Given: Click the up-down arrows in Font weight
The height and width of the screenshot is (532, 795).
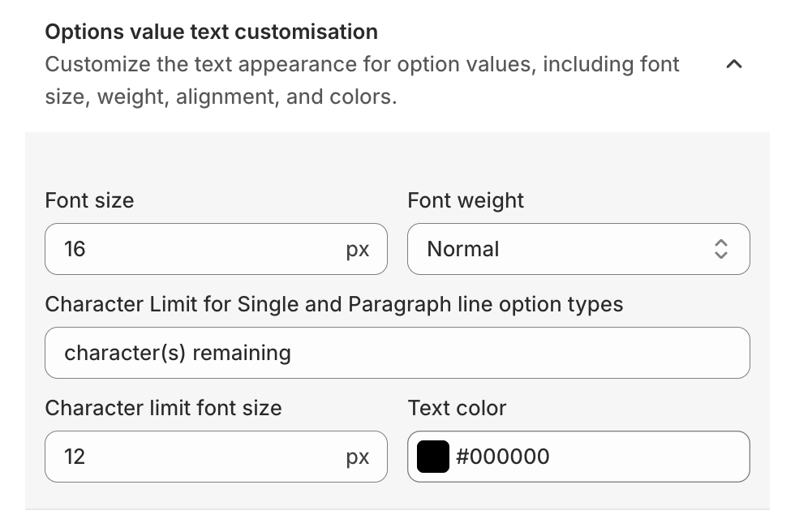Looking at the screenshot, I should pos(720,249).
